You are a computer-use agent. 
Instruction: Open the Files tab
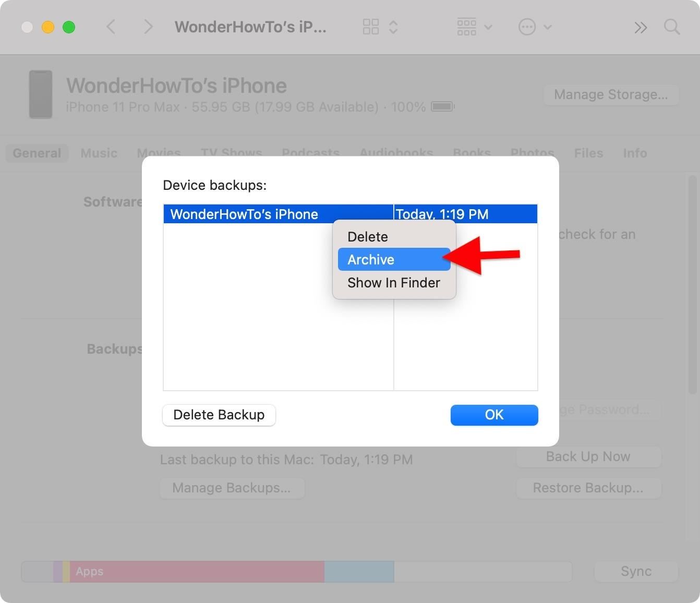[x=588, y=153]
